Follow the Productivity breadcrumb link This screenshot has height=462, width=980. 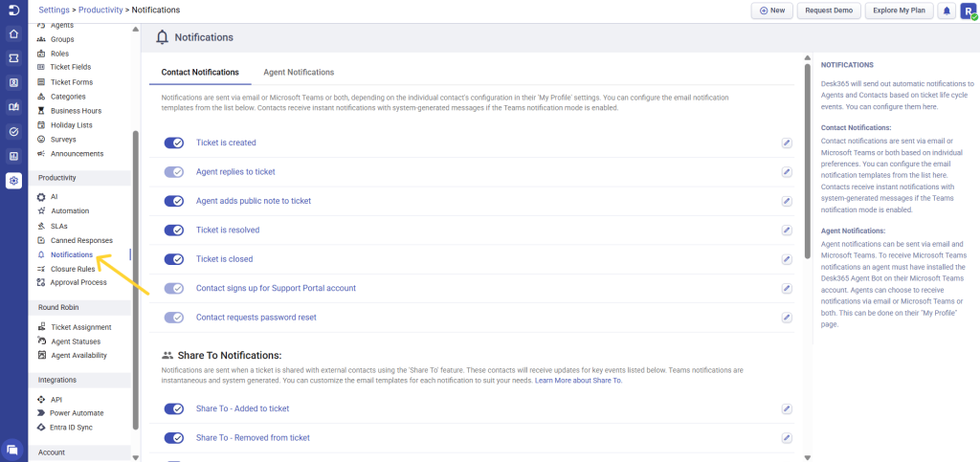click(100, 10)
